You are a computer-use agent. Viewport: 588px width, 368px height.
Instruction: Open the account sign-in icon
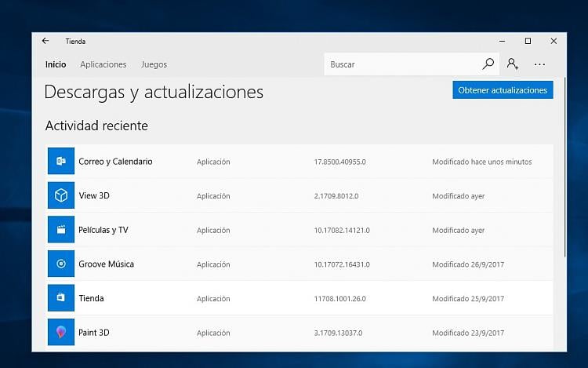(x=513, y=64)
